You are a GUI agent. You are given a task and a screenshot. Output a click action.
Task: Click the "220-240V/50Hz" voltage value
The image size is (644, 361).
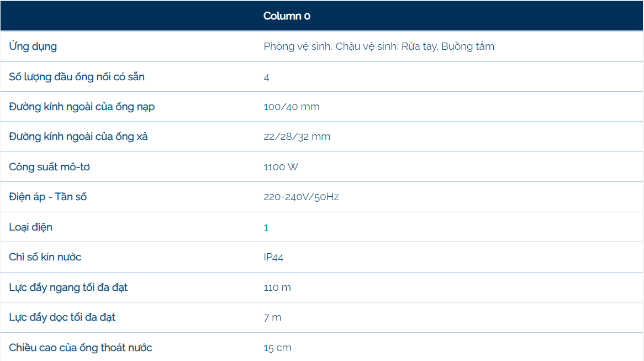pyautogui.click(x=301, y=197)
